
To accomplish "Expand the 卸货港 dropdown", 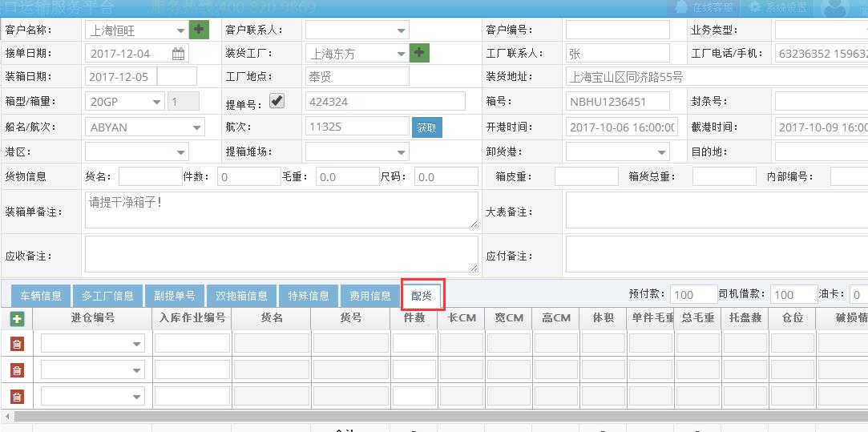I will 661,152.
